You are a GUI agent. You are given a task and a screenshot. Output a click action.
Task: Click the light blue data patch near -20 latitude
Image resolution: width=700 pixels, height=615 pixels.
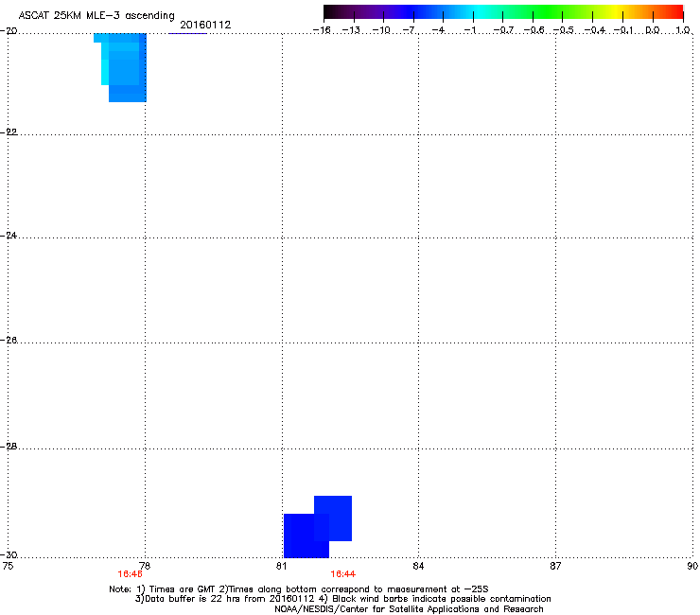click(120, 67)
